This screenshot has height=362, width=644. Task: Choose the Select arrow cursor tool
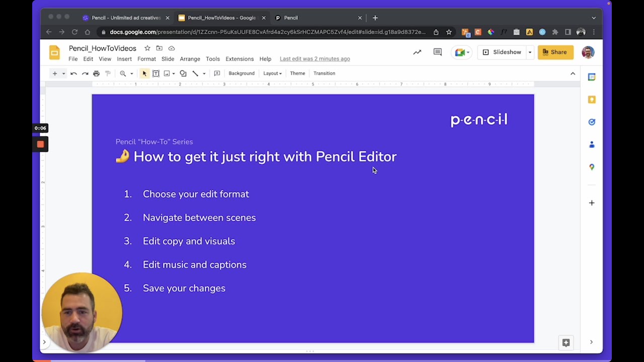click(144, 73)
